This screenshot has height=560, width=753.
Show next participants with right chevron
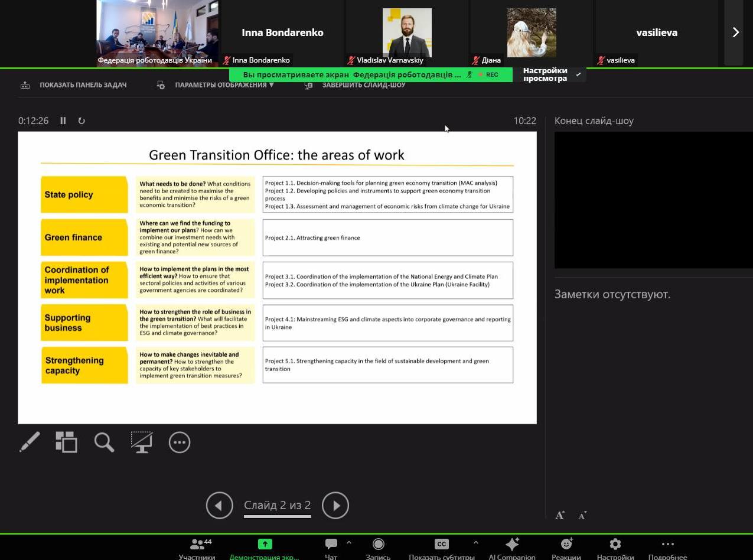coord(735,32)
